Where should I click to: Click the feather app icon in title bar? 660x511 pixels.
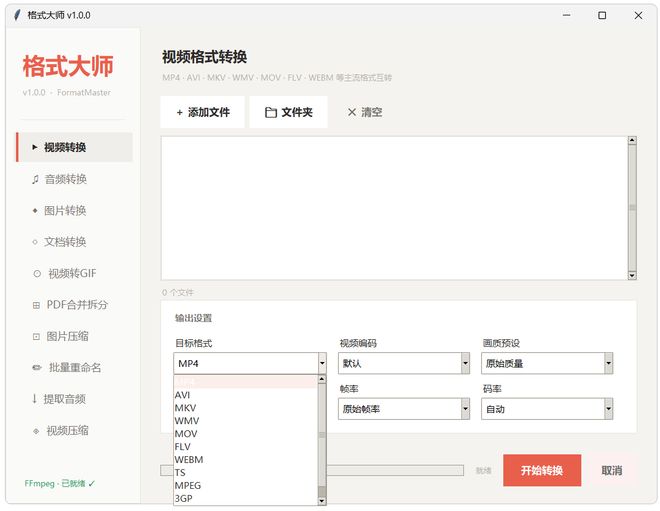(17, 15)
